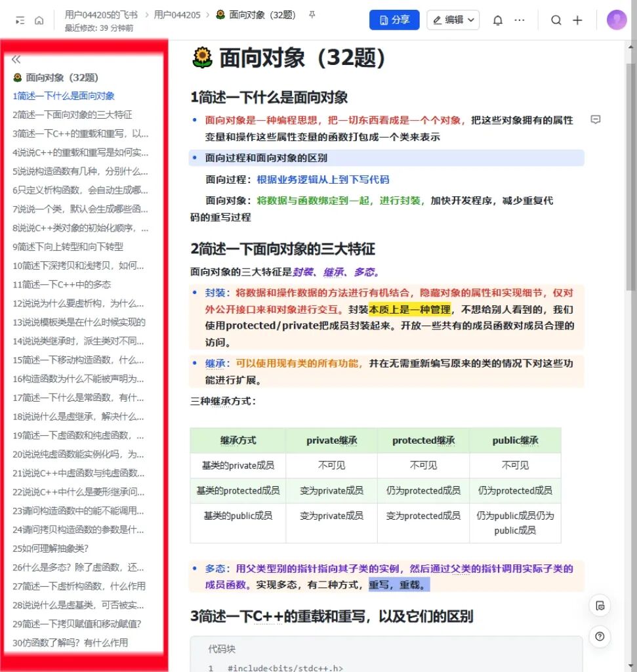
Task: Toggle the sidebar navigation menu icon
Action: [x=20, y=20]
